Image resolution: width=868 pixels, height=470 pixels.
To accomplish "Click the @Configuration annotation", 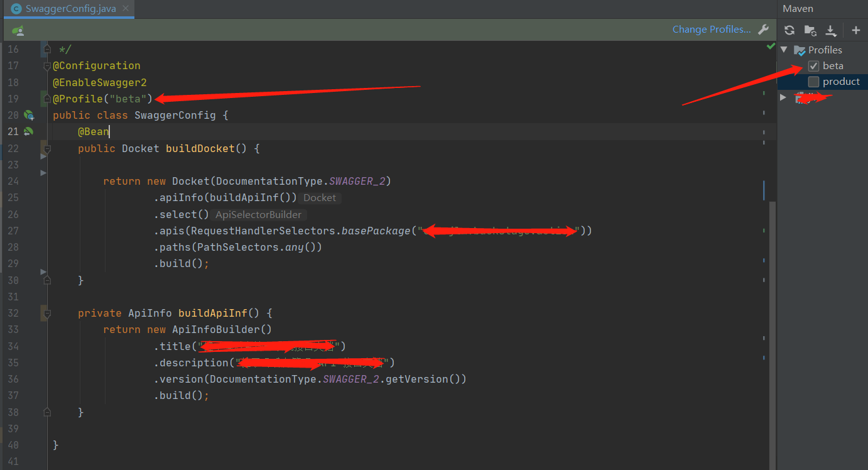I will pyautogui.click(x=97, y=65).
